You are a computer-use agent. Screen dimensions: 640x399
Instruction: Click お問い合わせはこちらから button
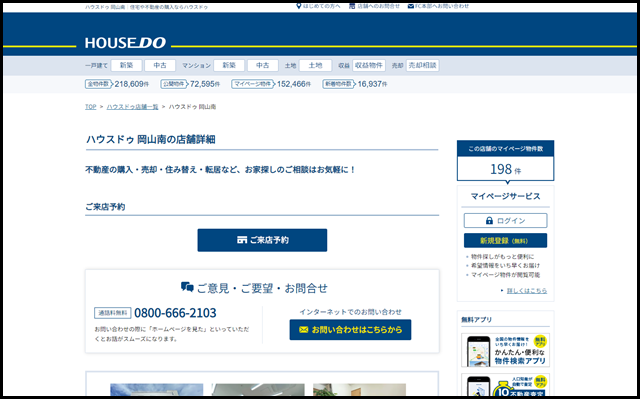point(350,330)
